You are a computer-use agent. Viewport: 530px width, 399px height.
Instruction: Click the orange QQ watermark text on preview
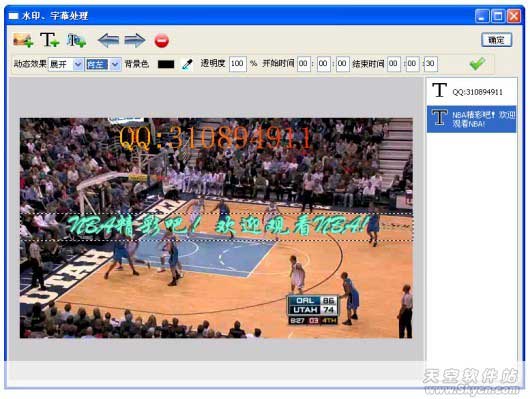pos(215,138)
